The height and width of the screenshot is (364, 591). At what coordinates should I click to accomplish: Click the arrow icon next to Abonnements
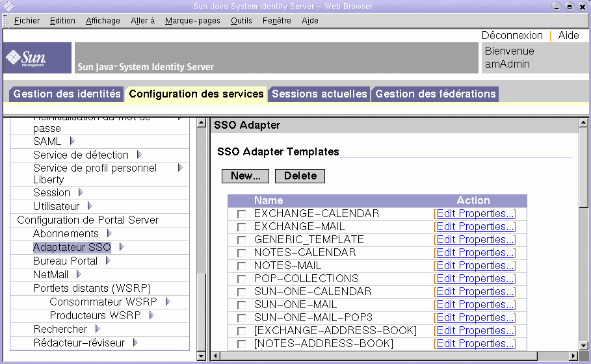[x=109, y=233]
